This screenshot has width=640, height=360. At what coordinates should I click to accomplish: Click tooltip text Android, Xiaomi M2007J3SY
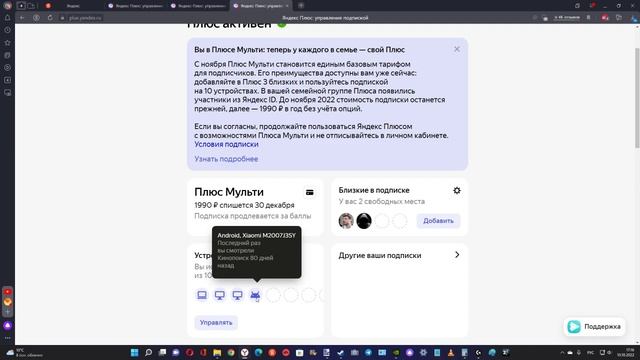256,236
